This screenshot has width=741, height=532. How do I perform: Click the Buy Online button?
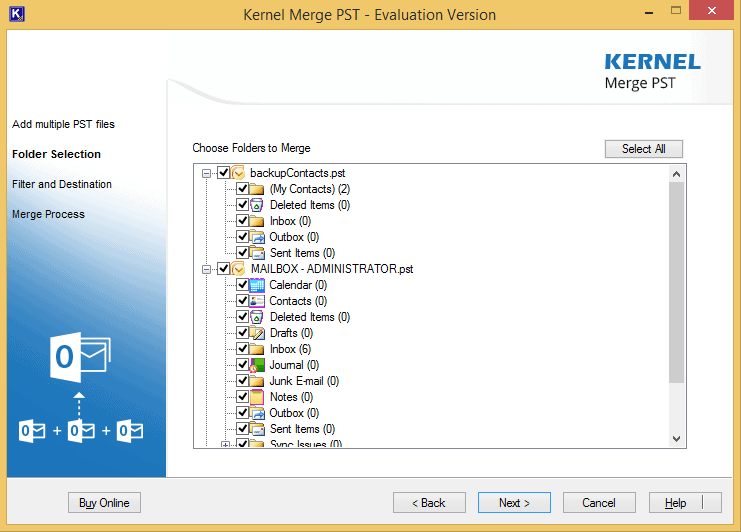pyautogui.click(x=104, y=503)
